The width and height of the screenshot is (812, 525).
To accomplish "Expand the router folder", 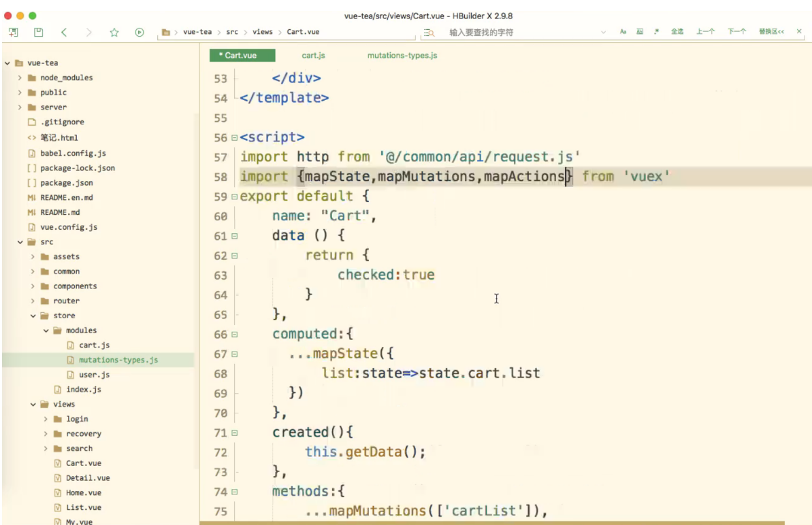I will pos(33,301).
